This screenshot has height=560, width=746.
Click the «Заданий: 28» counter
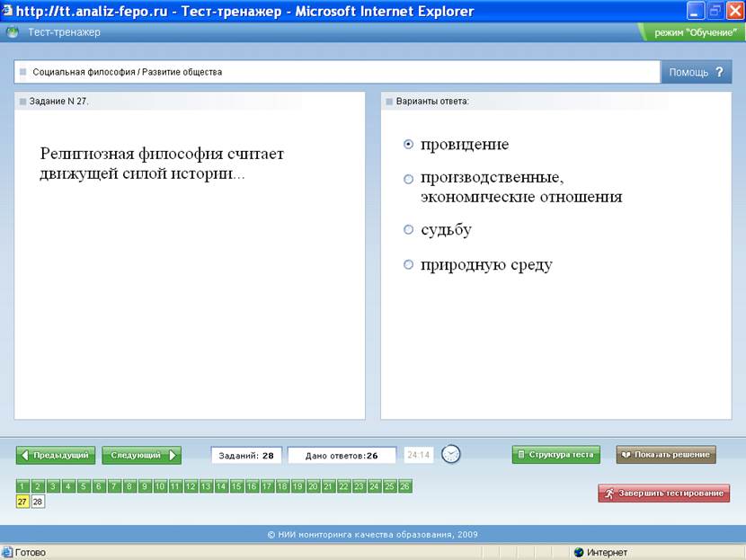[x=246, y=456]
